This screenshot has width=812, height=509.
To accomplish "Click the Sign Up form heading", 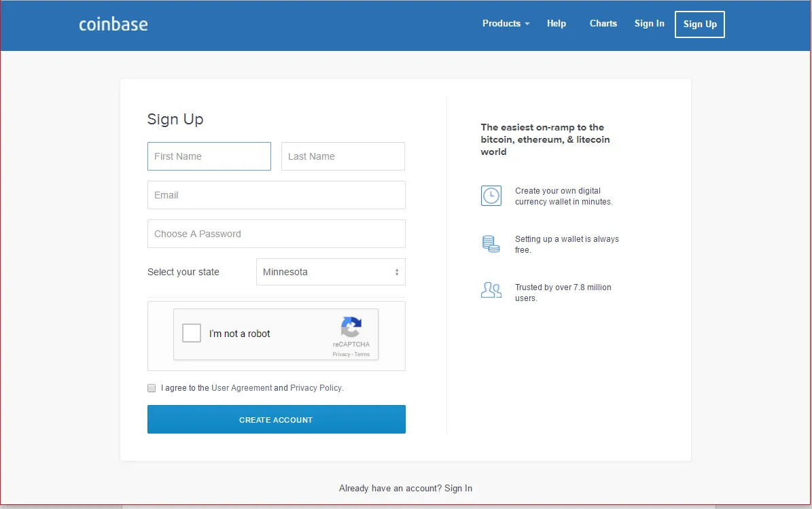I will (x=175, y=119).
